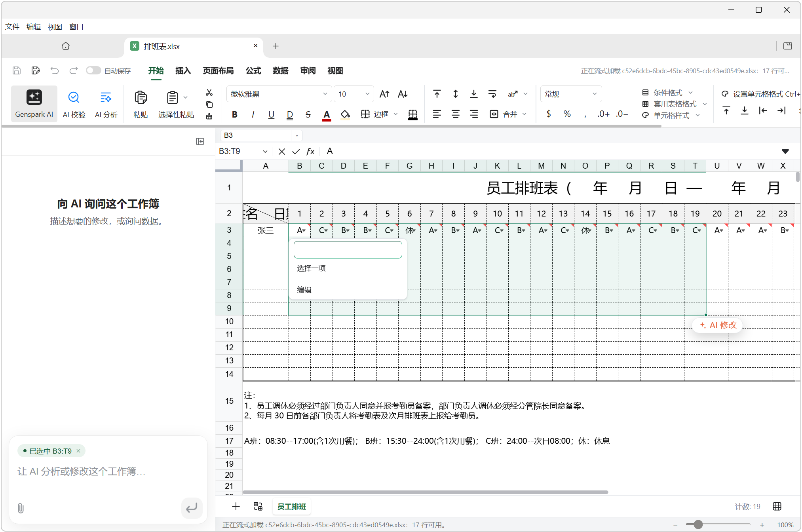Align text left
This screenshot has height=532, width=802.
(x=437, y=114)
